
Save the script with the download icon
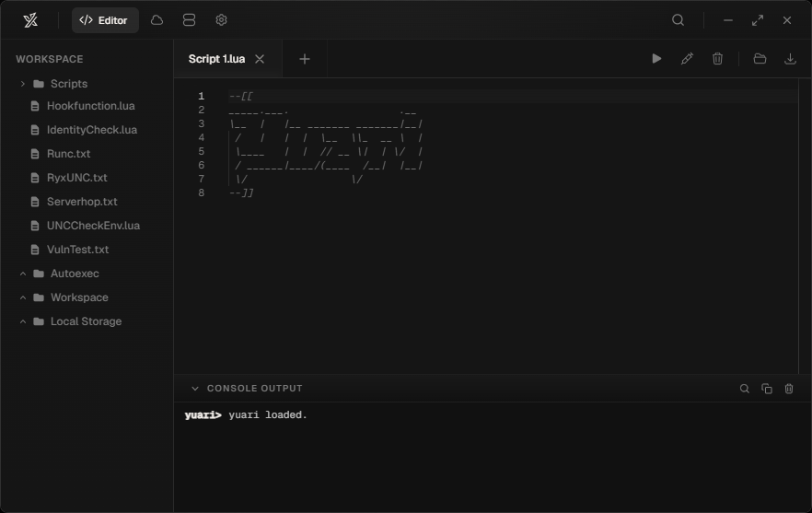[790, 59]
